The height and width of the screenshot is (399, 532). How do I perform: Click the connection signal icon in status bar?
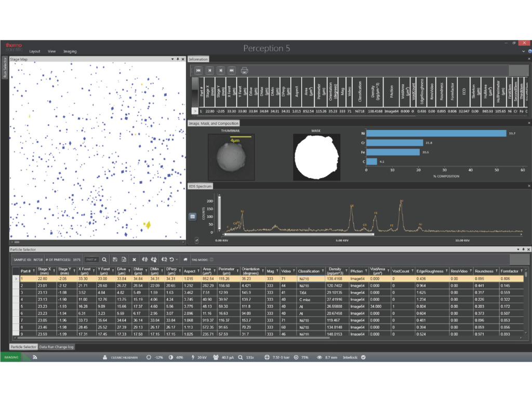[x=35, y=357]
